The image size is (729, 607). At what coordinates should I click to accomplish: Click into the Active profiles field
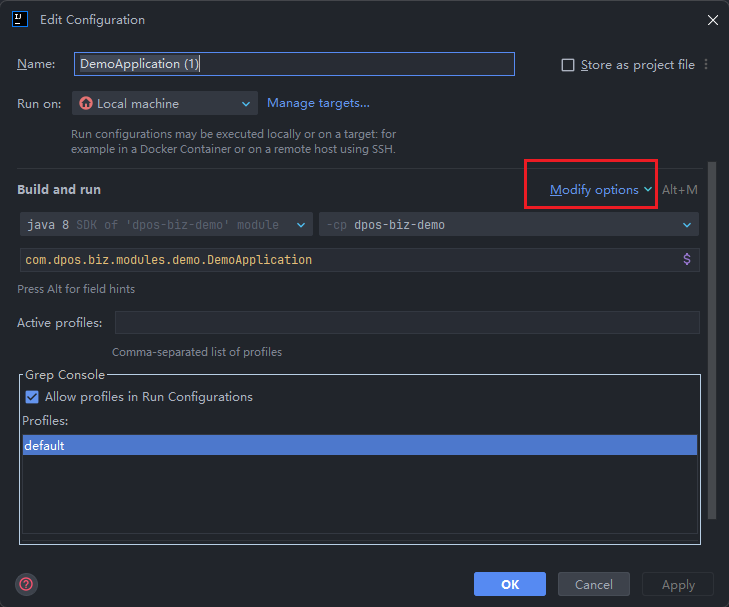(x=406, y=322)
